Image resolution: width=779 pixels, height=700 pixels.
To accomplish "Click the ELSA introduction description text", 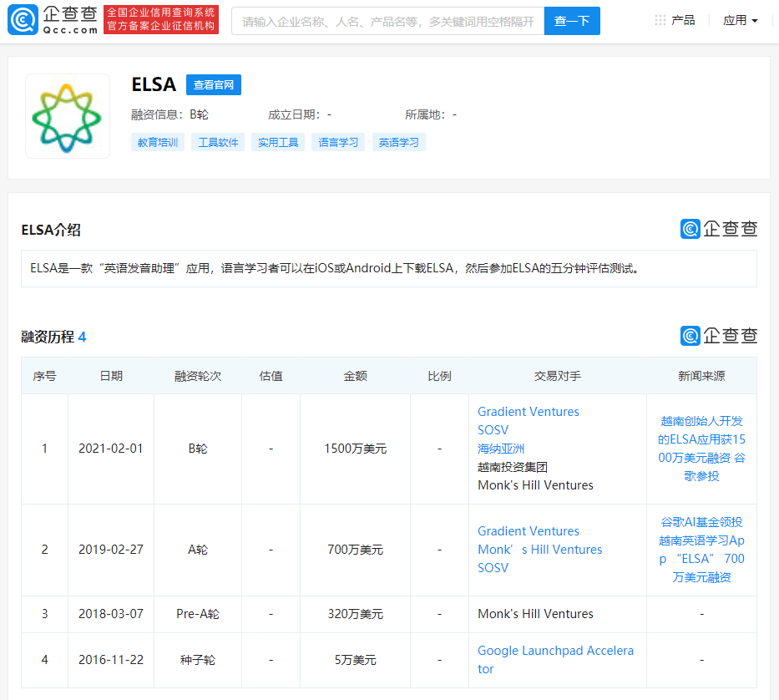I will tap(334, 268).
